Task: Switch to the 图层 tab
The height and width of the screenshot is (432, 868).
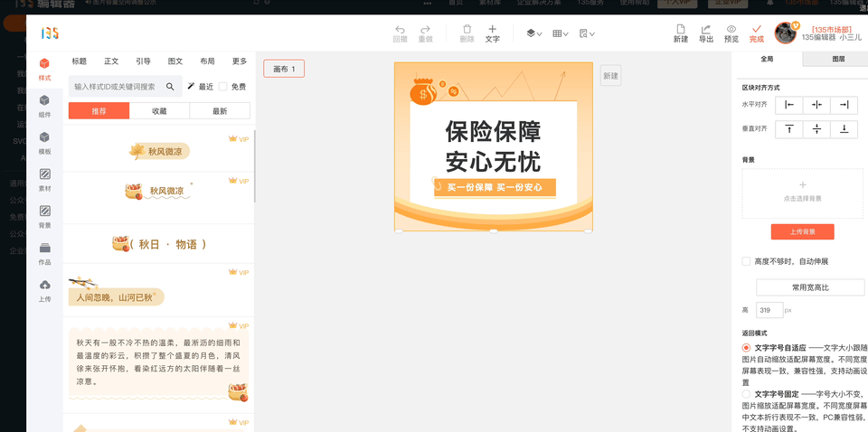Action: pos(838,59)
